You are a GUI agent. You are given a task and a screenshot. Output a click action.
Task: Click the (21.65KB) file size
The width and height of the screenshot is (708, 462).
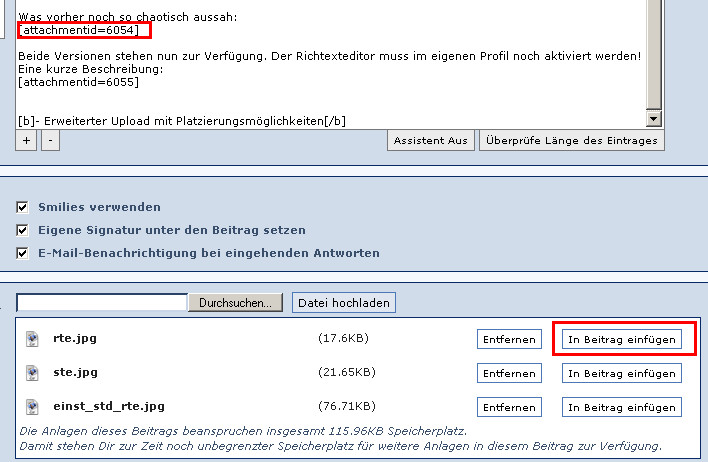pyautogui.click(x=347, y=372)
